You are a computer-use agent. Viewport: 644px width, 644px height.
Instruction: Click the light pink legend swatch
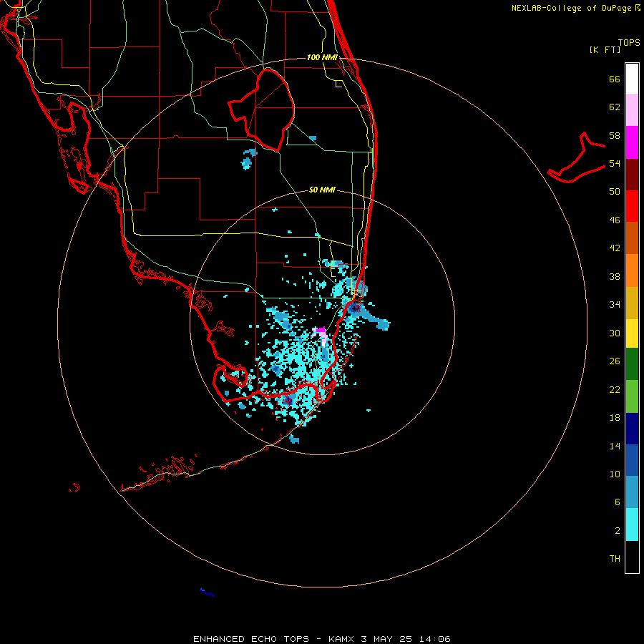[x=632, y=109]
